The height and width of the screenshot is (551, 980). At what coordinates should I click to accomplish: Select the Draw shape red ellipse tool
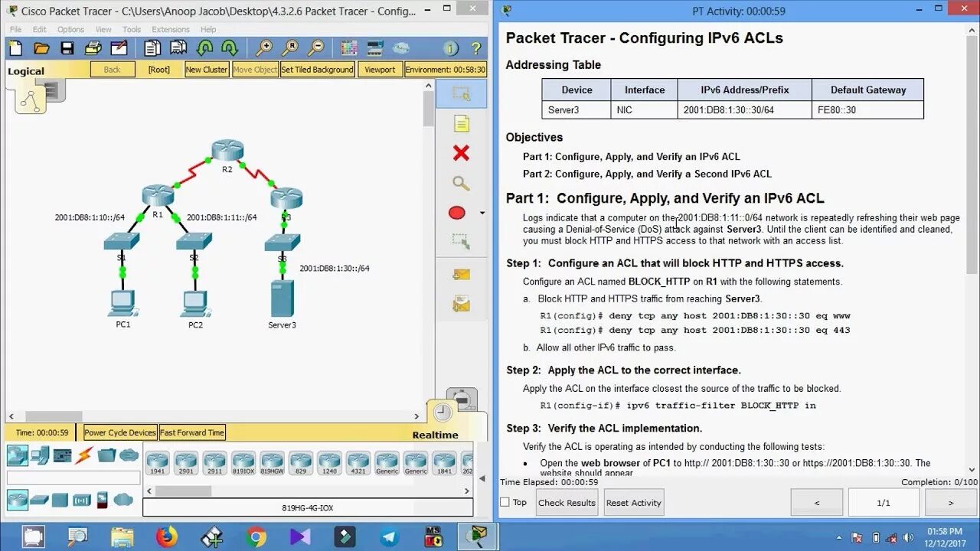457,213
